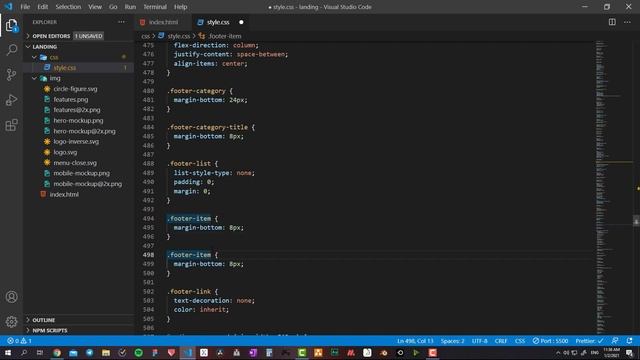Open editor More Actions ellipsis
The width and height of the screenshot is (640, 360).
coord(627,22)
